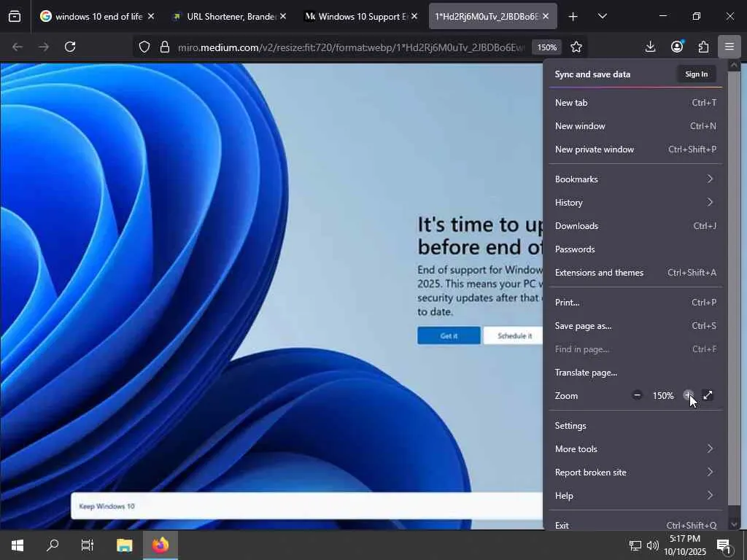Select New window menu item

pyautogui.click(x=635, y=125)
